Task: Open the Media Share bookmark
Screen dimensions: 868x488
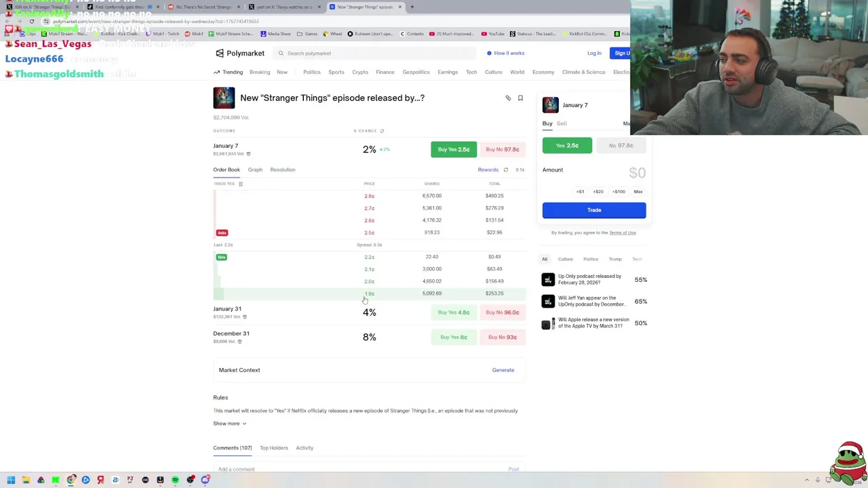Action: [x=275, y=33]
